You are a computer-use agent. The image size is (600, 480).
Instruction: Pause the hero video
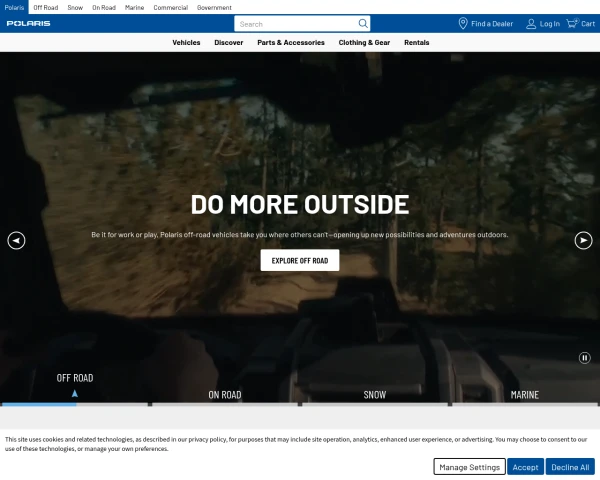[585, 358]
